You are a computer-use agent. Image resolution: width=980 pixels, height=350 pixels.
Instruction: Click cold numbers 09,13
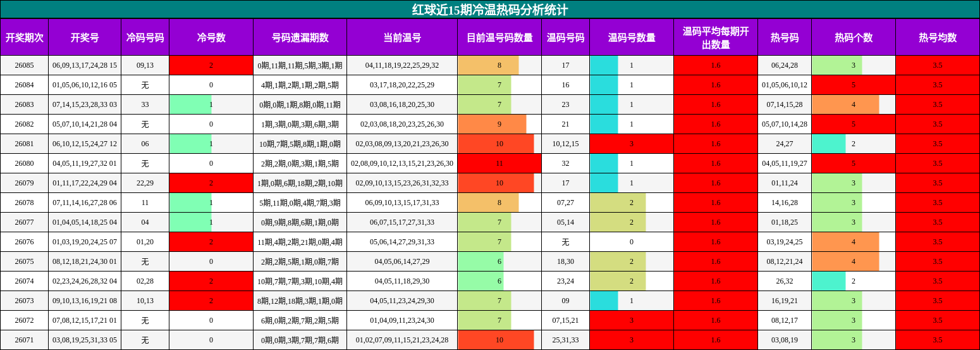coord(145,65)
